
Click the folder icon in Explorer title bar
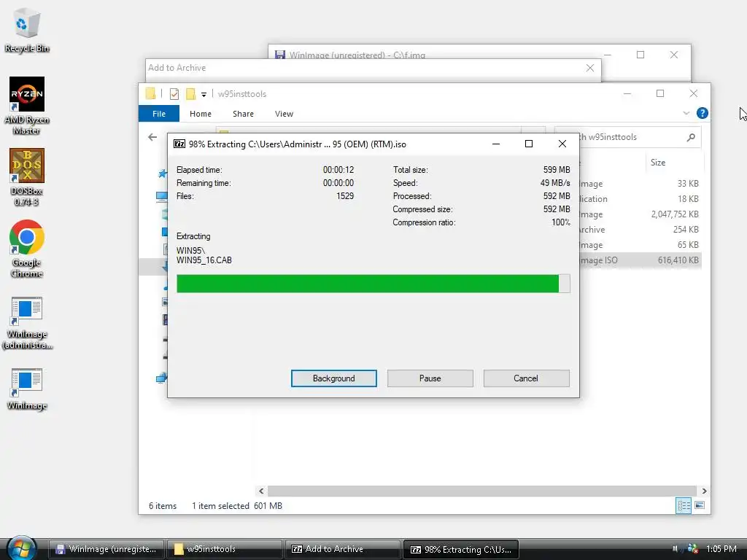click(150, 94)
